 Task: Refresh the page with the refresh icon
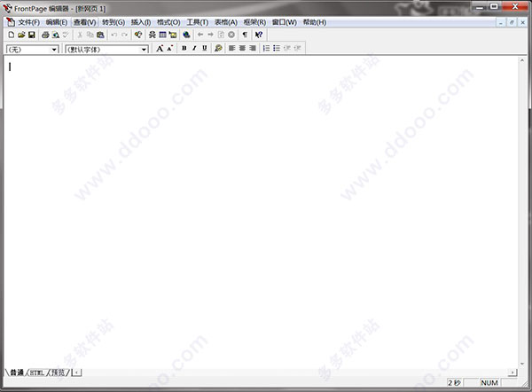pyautogui.click(x=221, y=35)
